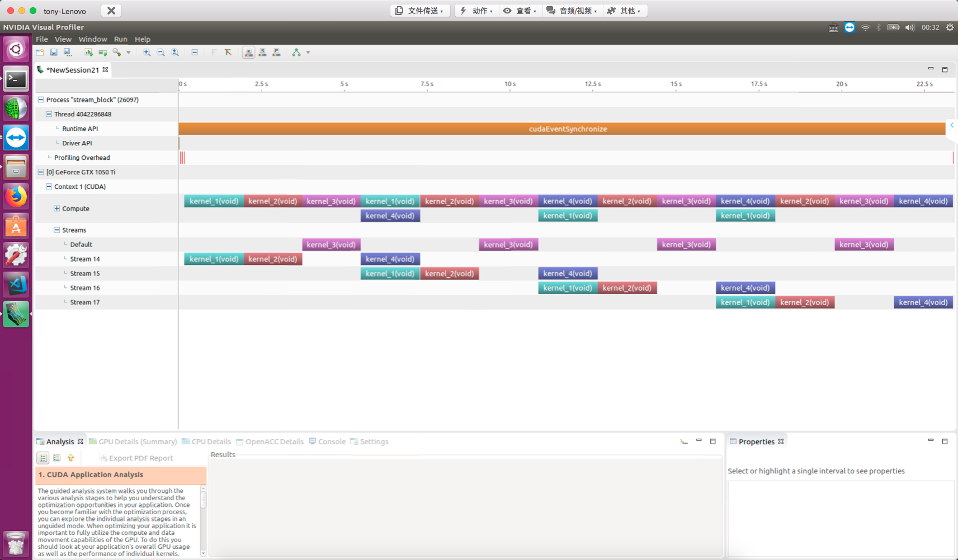Open the Run menu
The image size is (958, 560).
(120, 39)
